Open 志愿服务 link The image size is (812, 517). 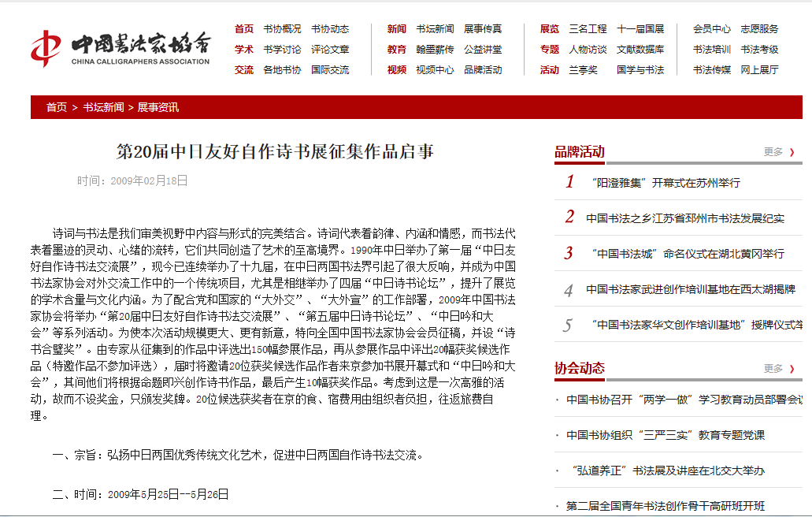point(759,29)
